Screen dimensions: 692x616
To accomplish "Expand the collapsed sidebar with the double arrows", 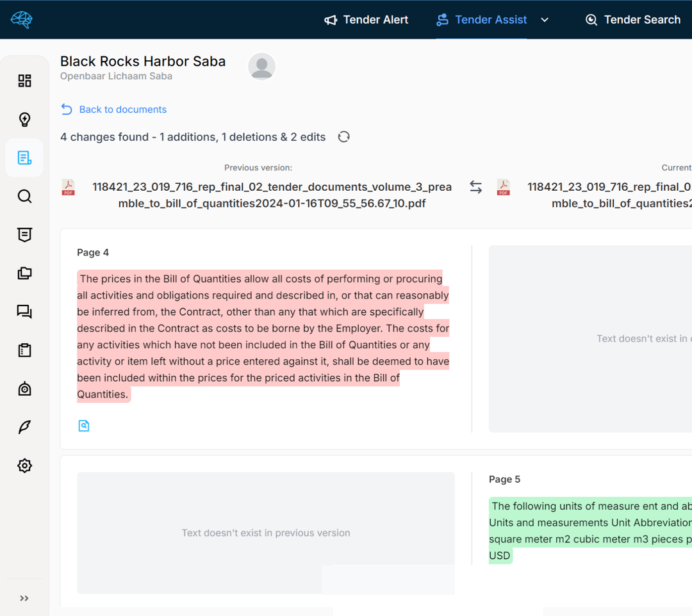I will pyautogui.click(x=24, y=598).
